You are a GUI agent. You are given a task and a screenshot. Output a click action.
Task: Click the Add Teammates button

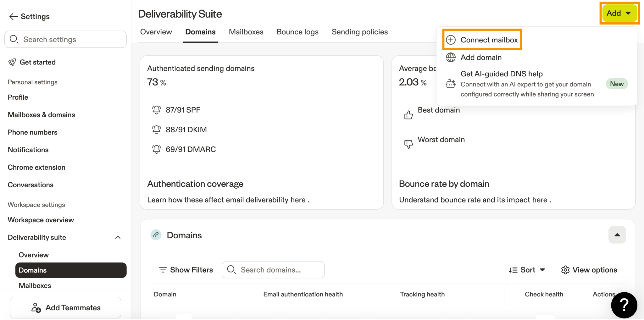(65, 307)
